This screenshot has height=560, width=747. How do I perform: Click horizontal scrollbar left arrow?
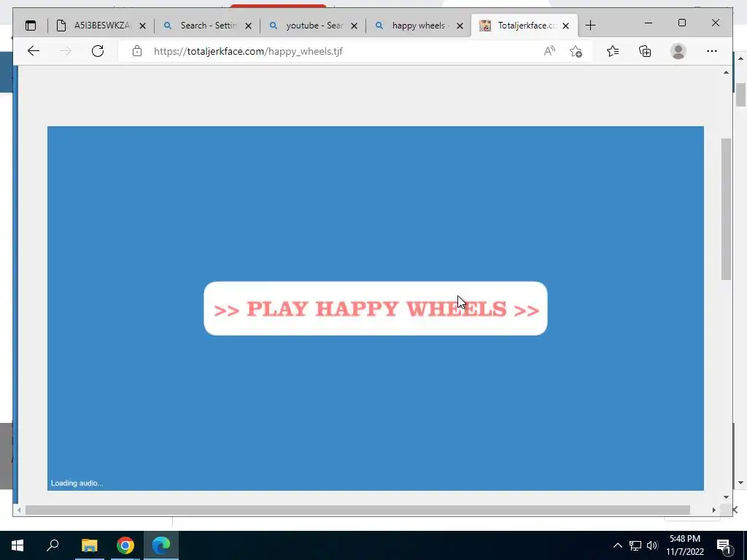click(19, 510)
